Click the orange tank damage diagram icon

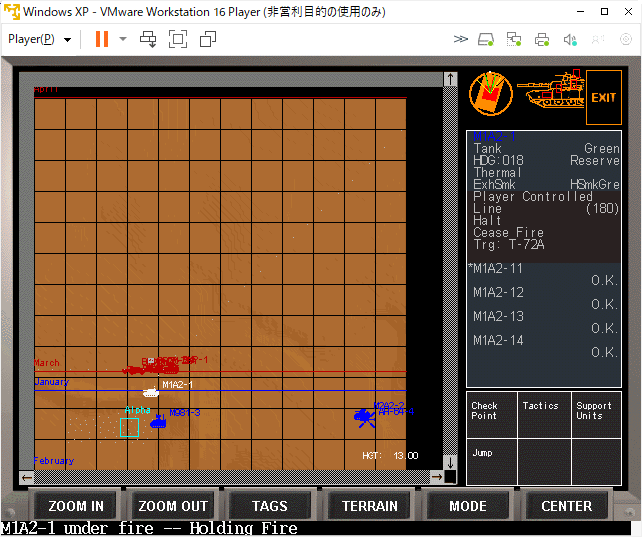[551, 90]
